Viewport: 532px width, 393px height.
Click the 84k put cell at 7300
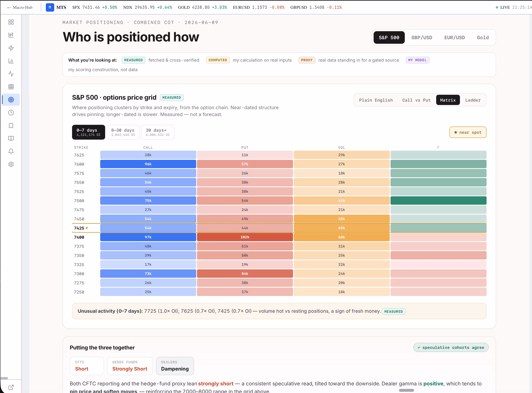[245, 274]
